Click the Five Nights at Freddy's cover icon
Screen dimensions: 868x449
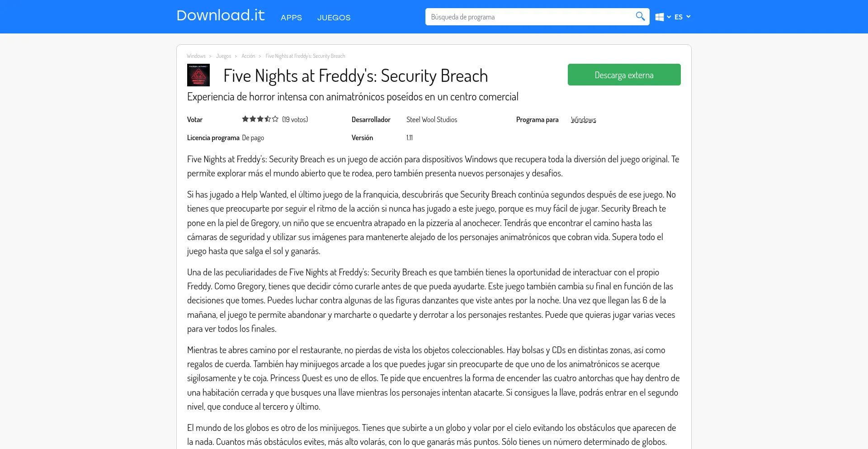198,75
